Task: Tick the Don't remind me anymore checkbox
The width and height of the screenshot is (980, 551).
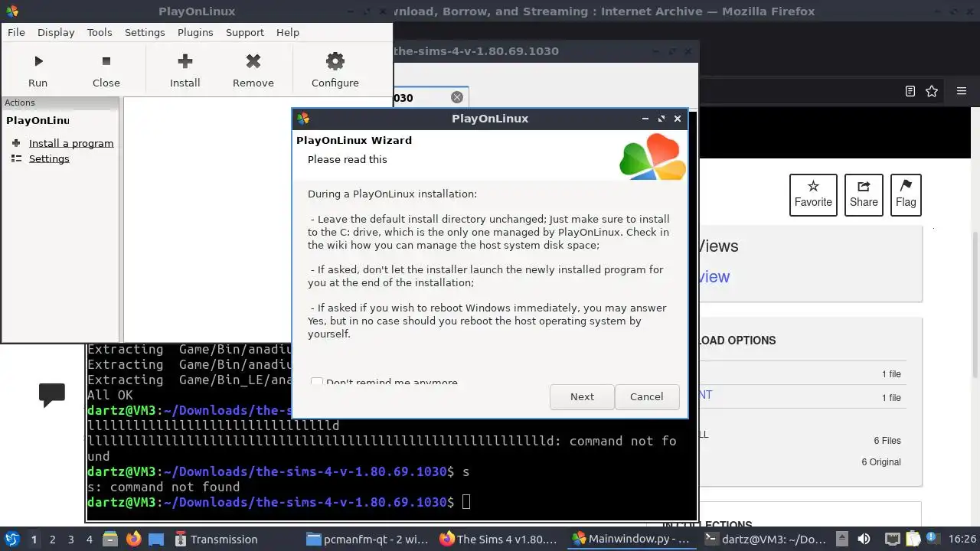Action: click(317, 382)
